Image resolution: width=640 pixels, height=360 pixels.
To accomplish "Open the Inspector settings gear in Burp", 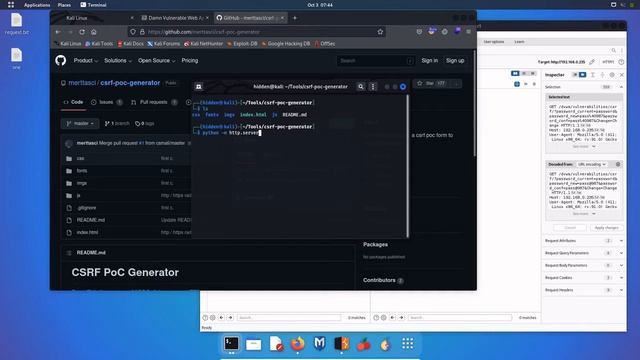I will (x=612, y=75).
